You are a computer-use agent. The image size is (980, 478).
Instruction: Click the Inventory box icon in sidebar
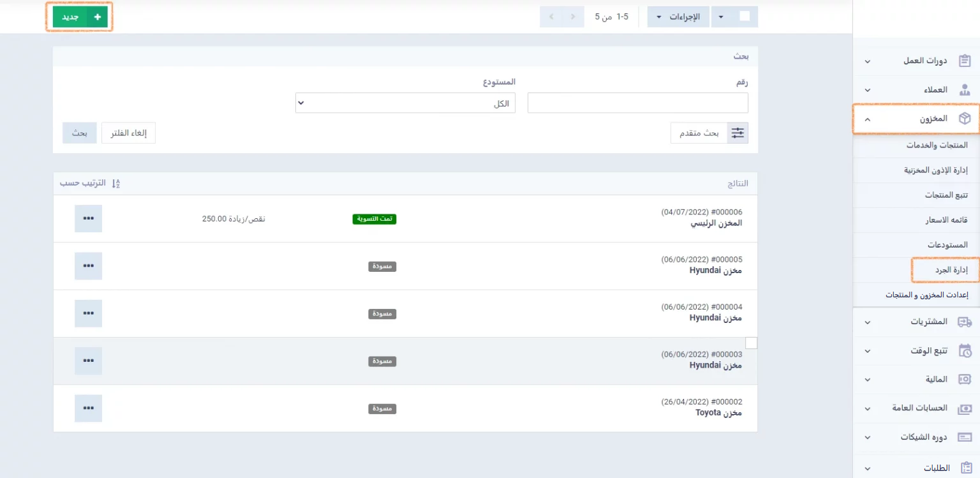964,119
